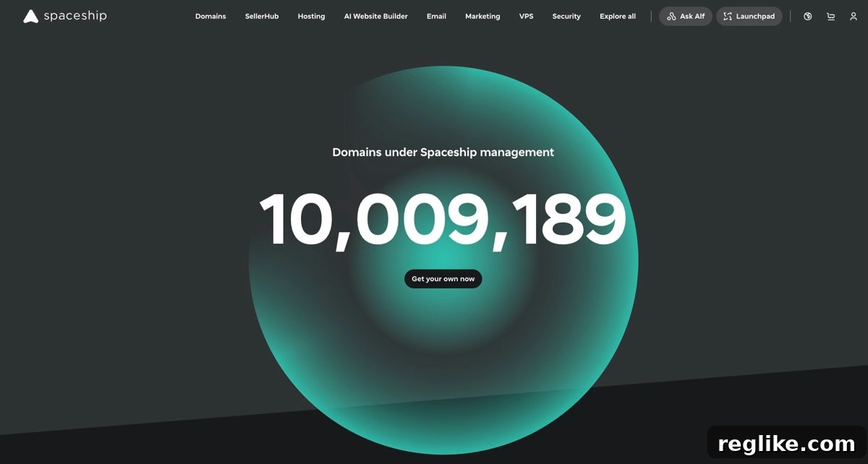Click the Get your own now button
Image resolution: width=868 pixels, height=464 pixels.
click(x=443, y=279)
